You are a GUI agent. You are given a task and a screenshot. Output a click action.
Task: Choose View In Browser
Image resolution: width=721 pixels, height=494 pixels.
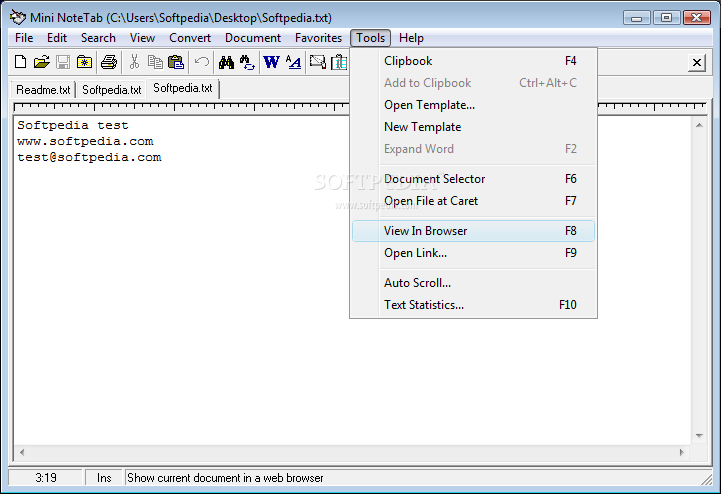pos(473,231)
